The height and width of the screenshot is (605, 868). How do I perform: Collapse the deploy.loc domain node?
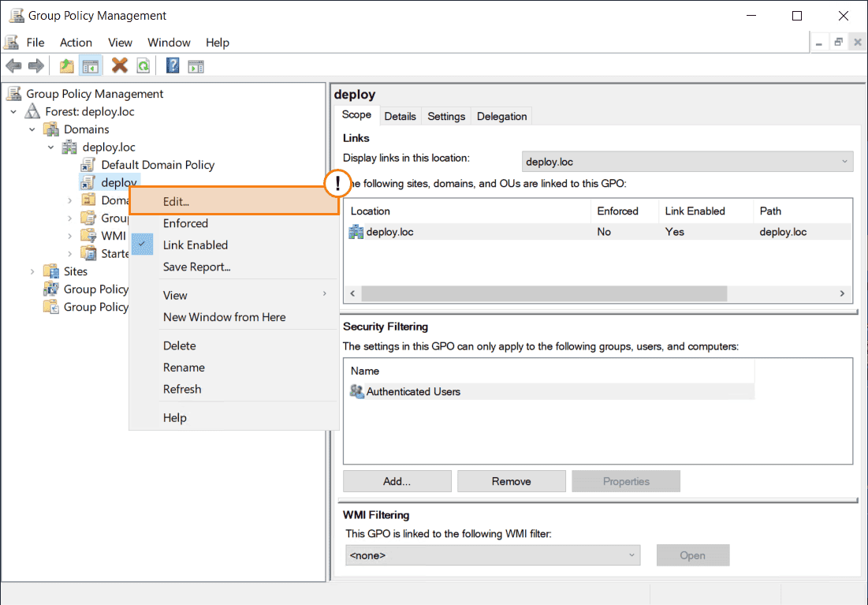tap(51, 148)
